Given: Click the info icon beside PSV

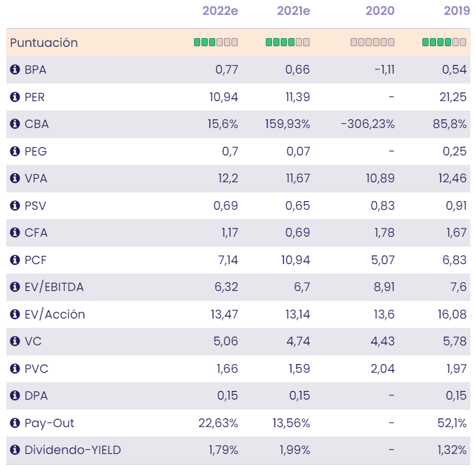Looking at the screenshot, I should 15,205.
